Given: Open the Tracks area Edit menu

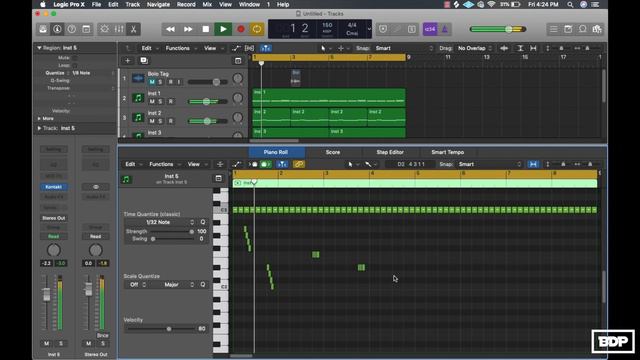Looking at the screenshot, I should [149, 48].
